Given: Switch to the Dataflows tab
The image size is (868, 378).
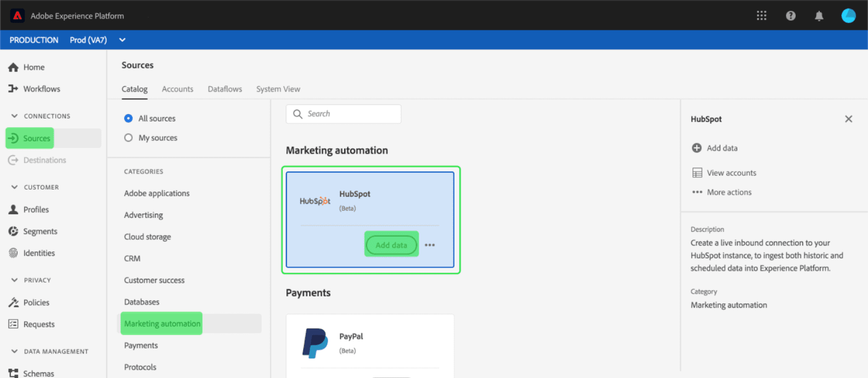Looking at the screenshot, I should pos(225,89).
